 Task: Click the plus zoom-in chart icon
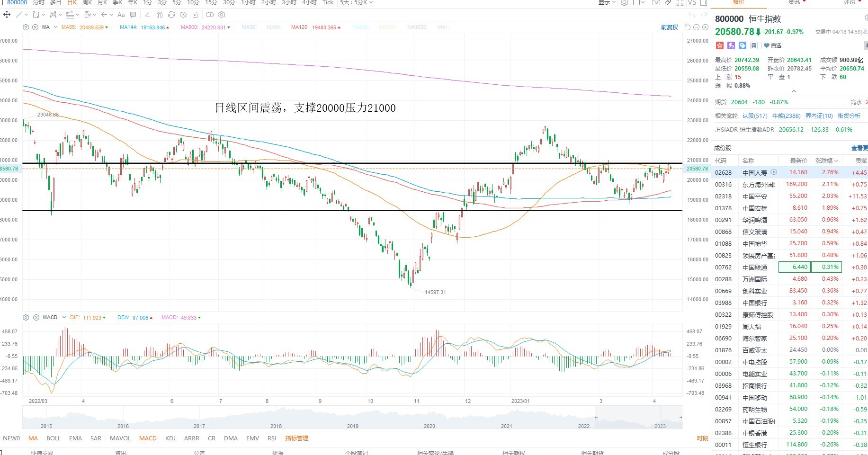point(705,27)
